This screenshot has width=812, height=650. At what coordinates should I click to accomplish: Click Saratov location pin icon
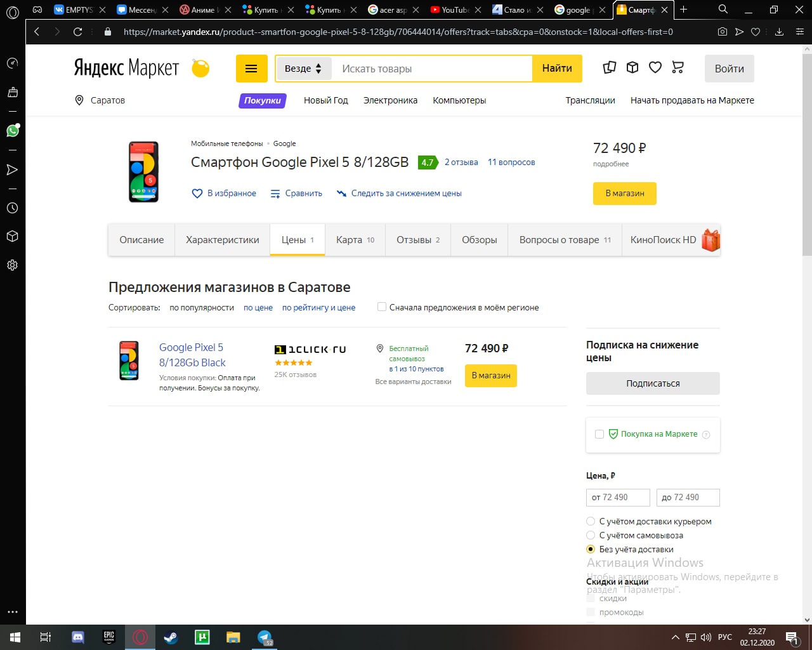(79, 100)
